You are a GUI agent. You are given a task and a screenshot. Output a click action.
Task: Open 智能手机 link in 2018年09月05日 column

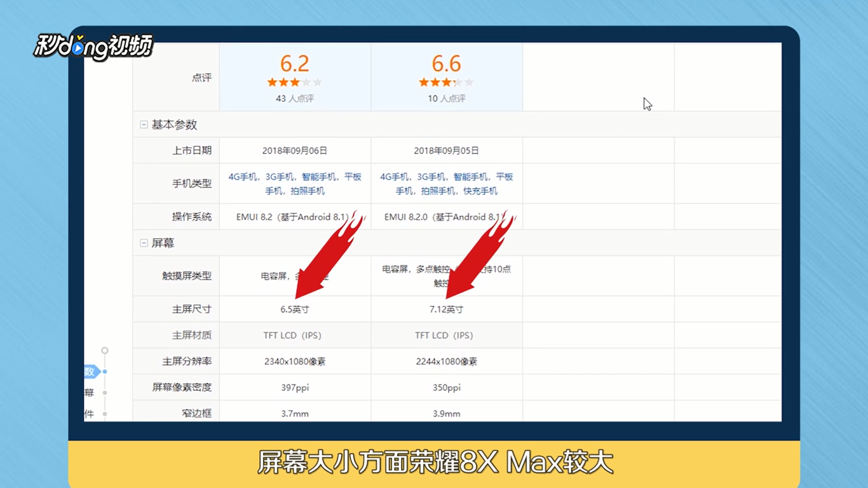(x=471, y=177)
